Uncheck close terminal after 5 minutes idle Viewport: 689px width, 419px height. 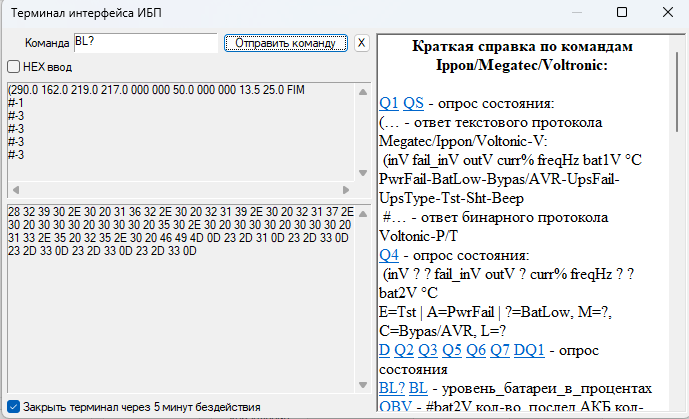[x=13, y=407]
